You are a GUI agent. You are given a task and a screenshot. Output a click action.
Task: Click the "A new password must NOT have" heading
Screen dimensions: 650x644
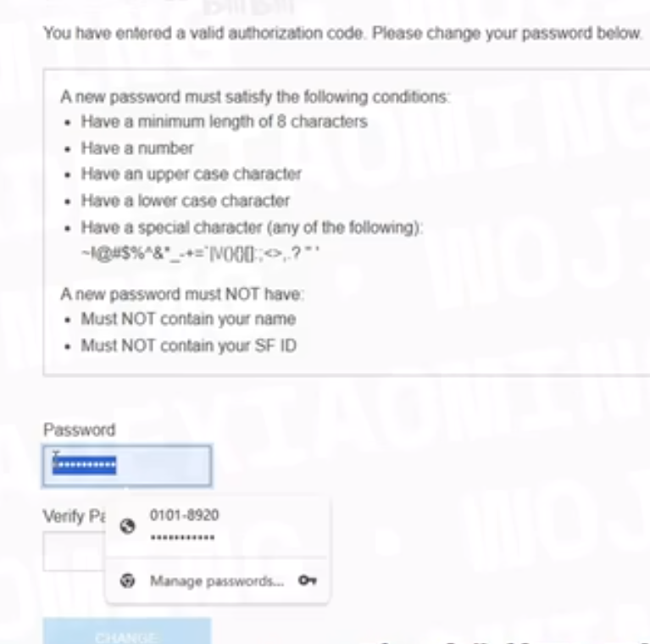182,294
